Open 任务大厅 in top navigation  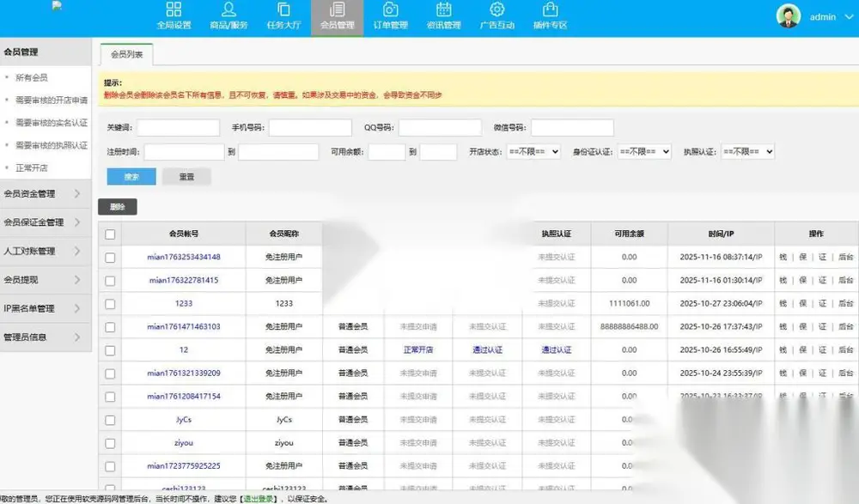pos(283,16)
